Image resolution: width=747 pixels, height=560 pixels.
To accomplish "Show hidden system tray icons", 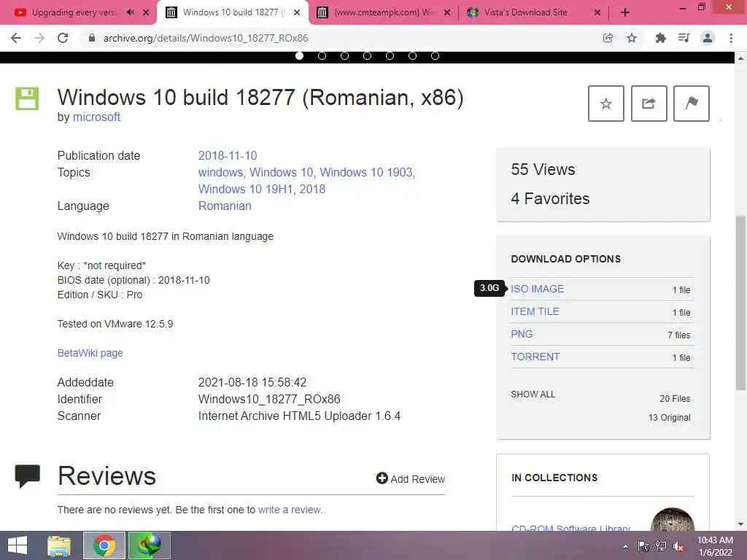I will [625, 546].
